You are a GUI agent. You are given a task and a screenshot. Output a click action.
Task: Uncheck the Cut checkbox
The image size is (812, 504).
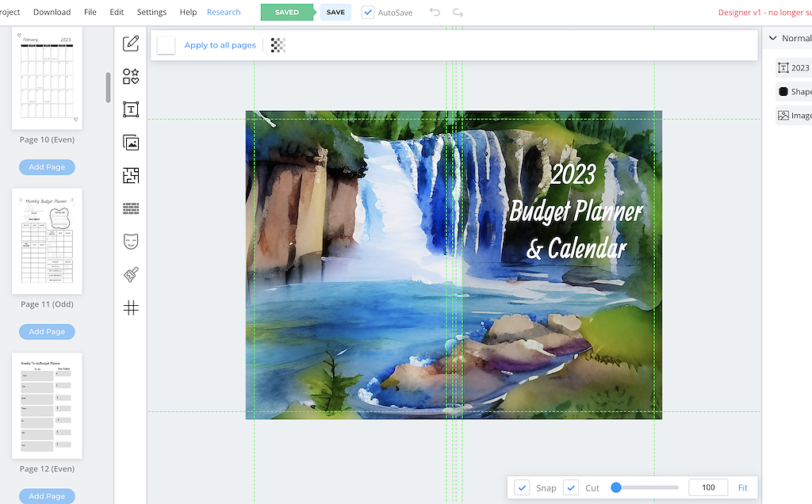pos(571,487)
